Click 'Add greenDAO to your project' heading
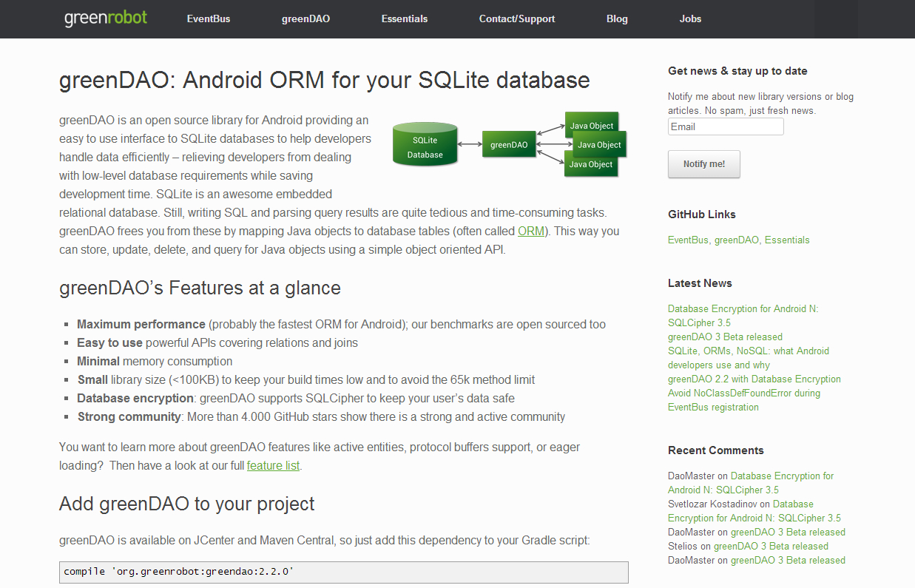915x588 pixels. pyautogui.click(x=187, y=504)
